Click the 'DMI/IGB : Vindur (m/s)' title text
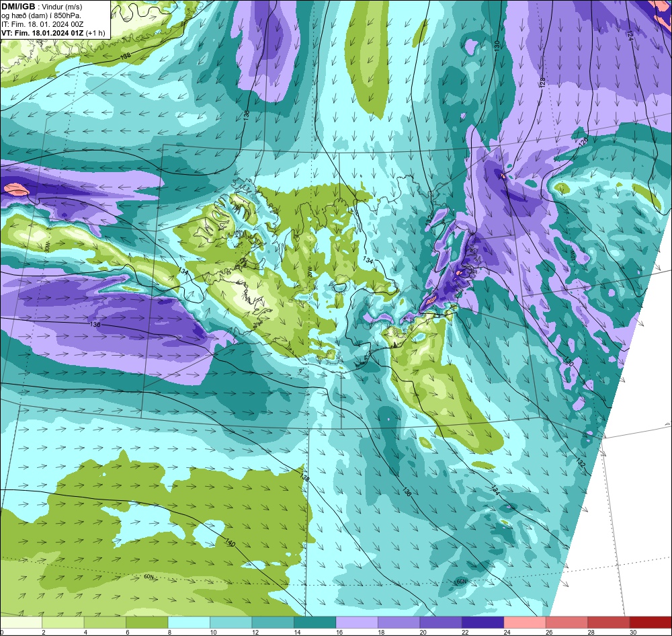Viewport: 672px width, 636px height. [x=42, y=7]
